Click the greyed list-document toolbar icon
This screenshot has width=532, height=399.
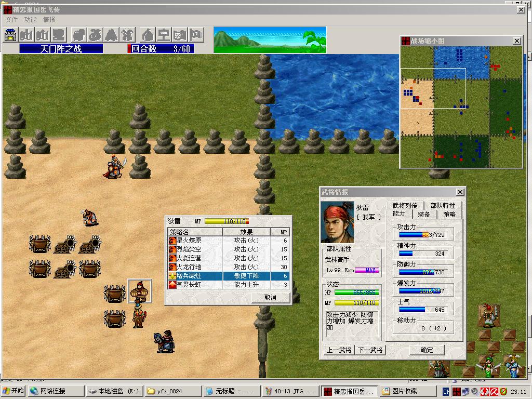[59, 35]
